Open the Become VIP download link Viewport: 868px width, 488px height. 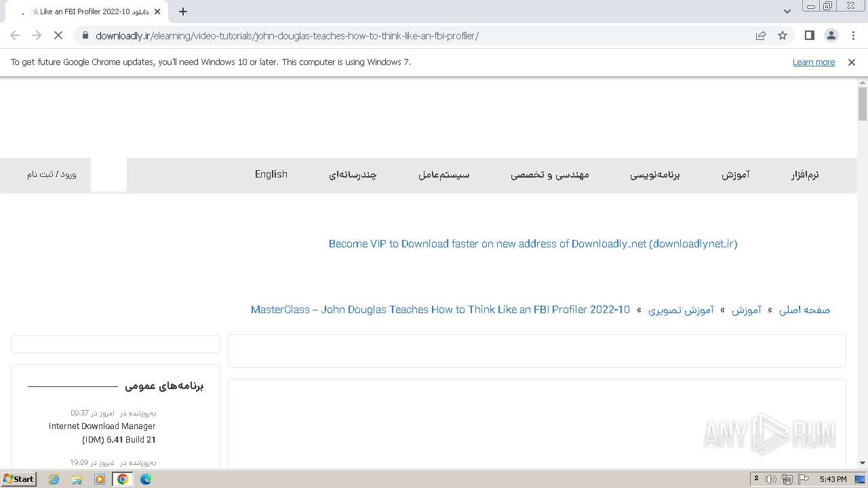pos(533,244)
